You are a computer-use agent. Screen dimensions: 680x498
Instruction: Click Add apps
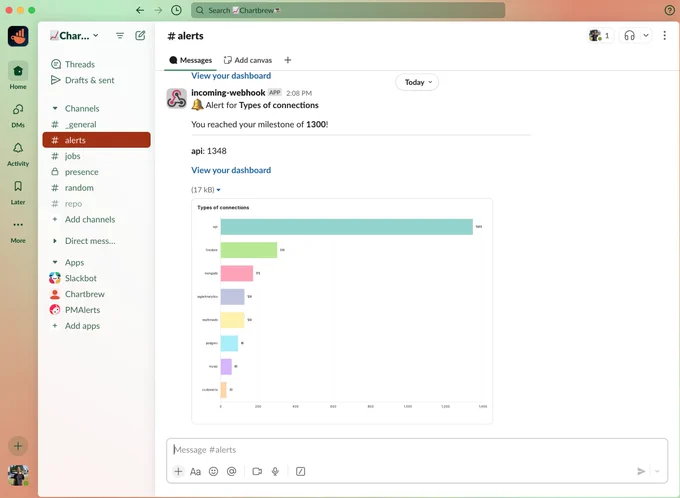[x=96, y=326]
